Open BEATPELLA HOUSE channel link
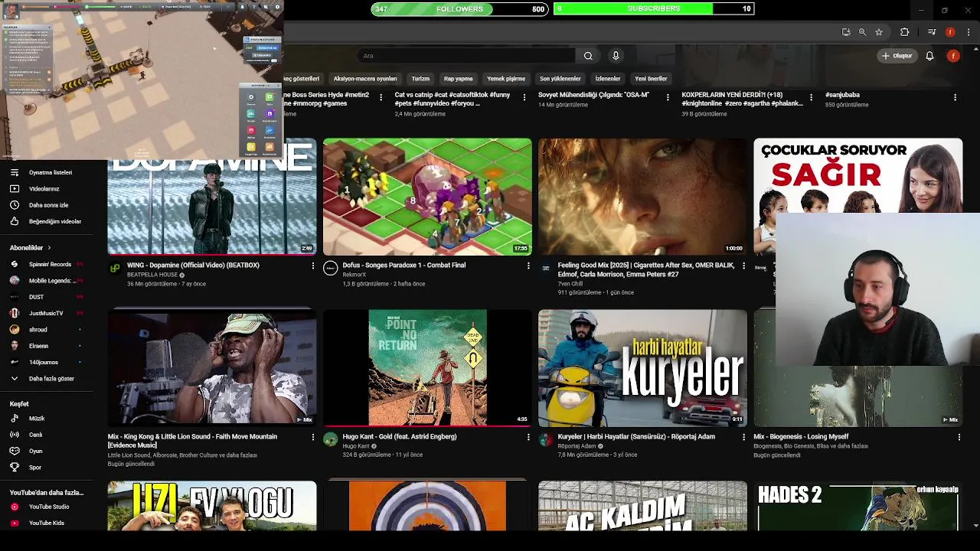The image size is (980, 551). click(x=152, y=275)
